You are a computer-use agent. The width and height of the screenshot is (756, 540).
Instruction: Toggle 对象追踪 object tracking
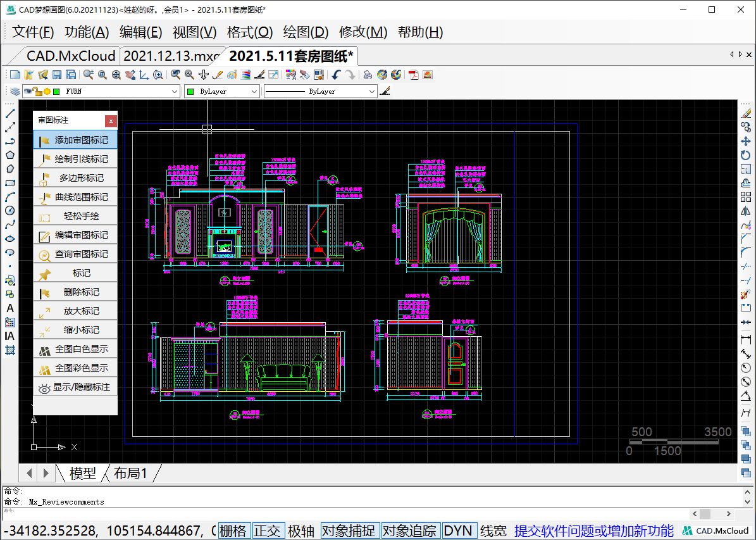point(410,531)
